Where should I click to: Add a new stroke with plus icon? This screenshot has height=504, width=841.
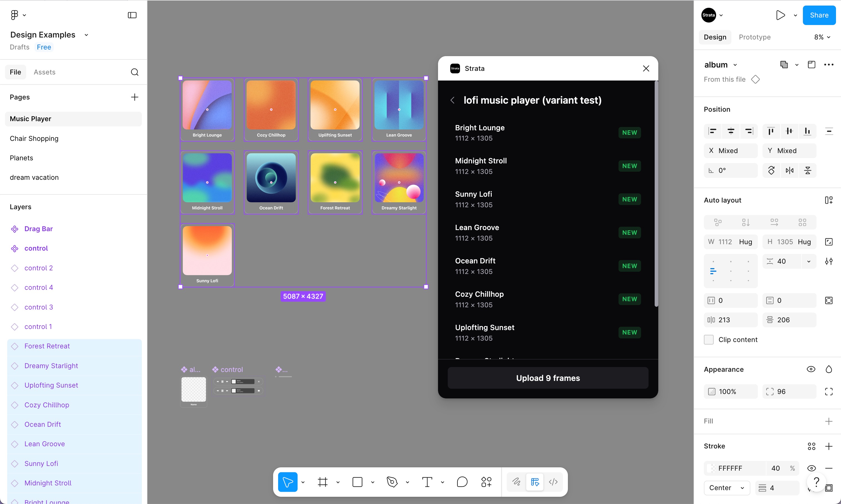click(x=829, y=446)
